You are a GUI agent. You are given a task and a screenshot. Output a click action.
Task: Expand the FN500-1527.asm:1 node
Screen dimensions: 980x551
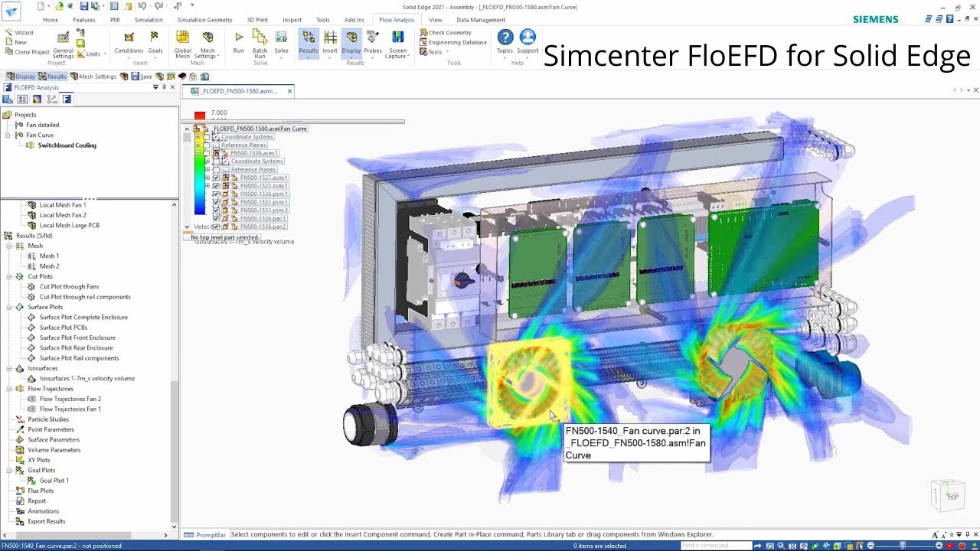[x=207, y=178]
